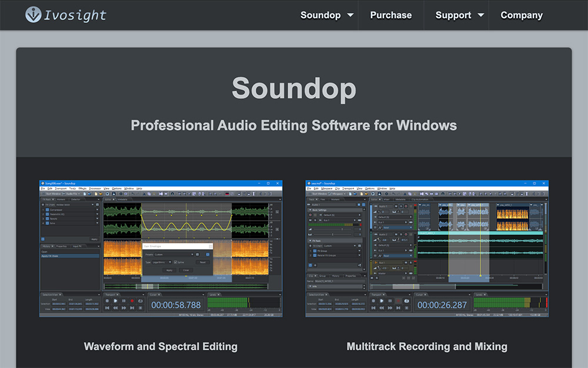Viewport: 588px width, 368px height.
Task: Open the Company page link
Action: pyautogui.click(x=521, y=15)
